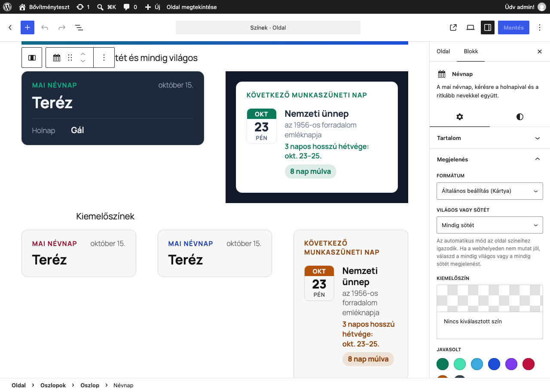Click the Mentés save button
The image size is (550, 392).
tap(514, 27)
